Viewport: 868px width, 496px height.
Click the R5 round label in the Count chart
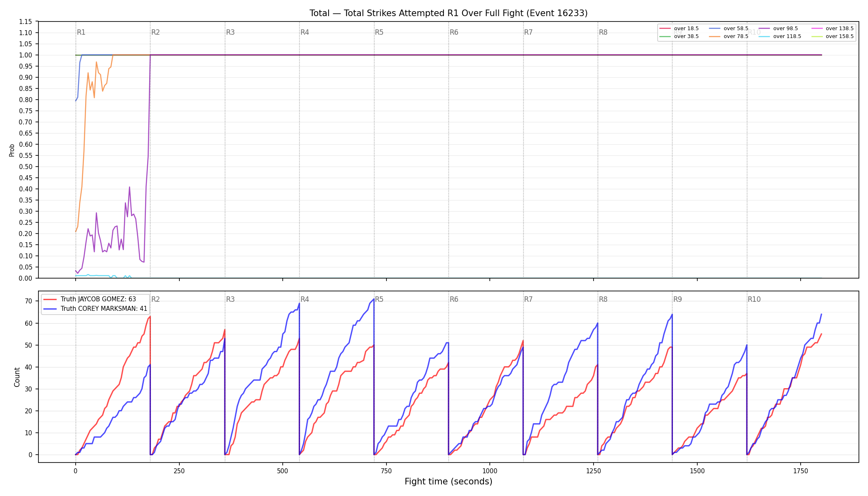point(379,299)
